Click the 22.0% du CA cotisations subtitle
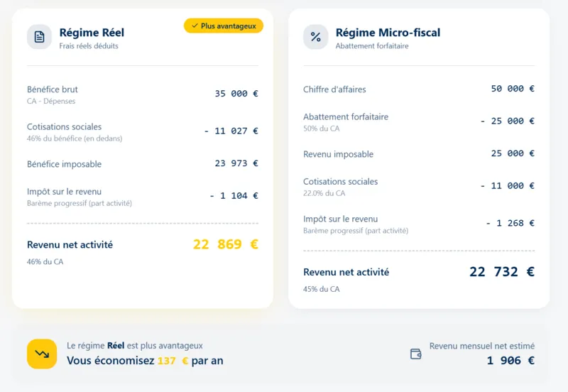The height and width of the screenshot is (392, 568). pyautogui.click(x=324, y=193)
